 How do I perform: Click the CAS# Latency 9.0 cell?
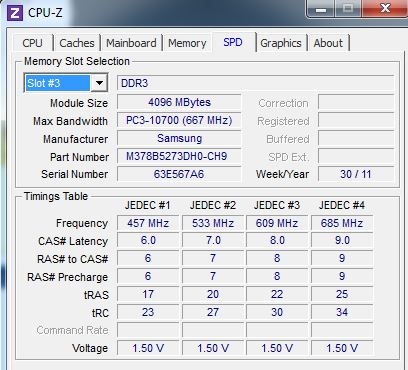(x=342, y=241)
